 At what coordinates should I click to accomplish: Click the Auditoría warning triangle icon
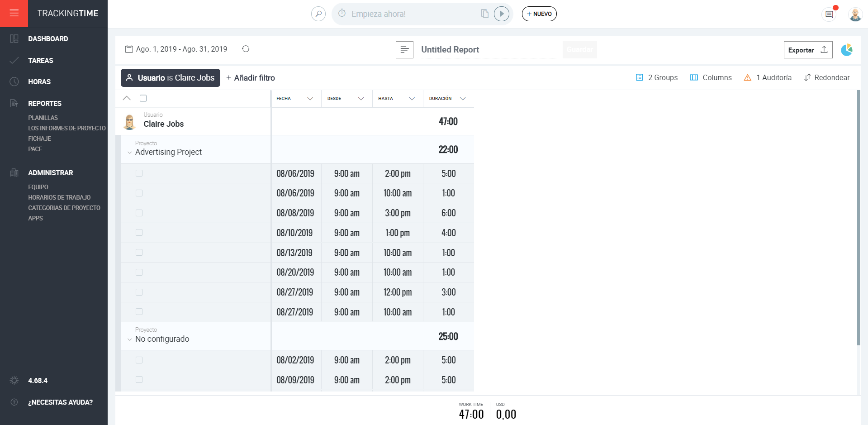tap(748, 77)
